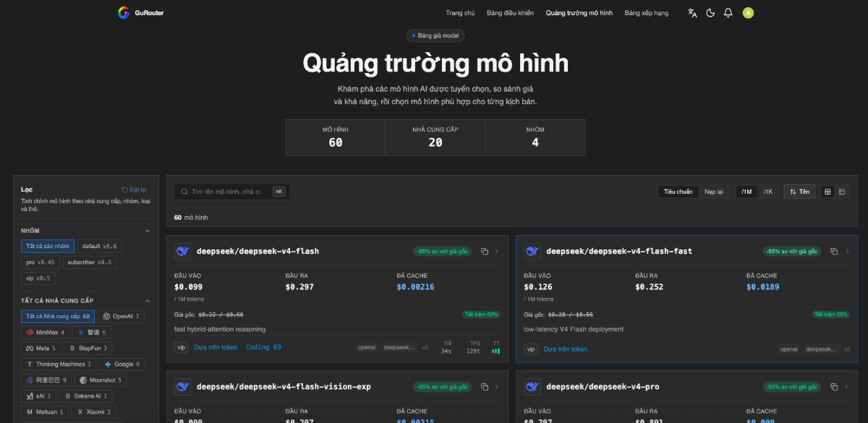Copy deepseek-v4-flash-vision-exp model name

[485, 387]
